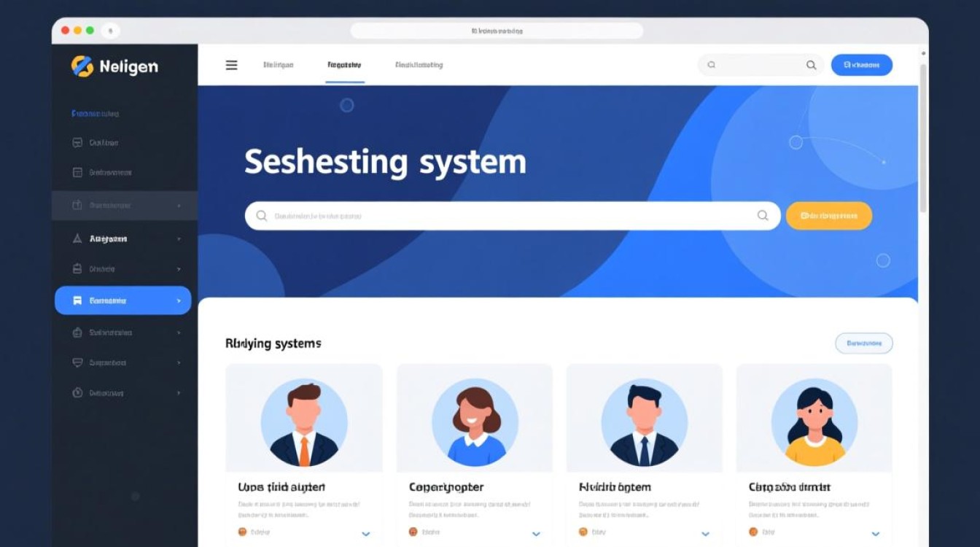The image size is (980, 547).
Task: Click the magnifier icon at right end of hero search bar
Action: click(x=763, y=215)
